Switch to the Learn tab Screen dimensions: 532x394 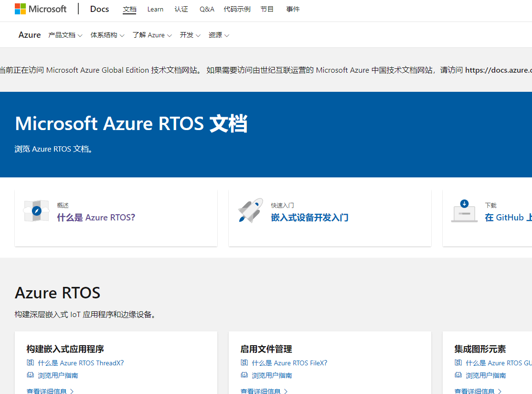155,9
